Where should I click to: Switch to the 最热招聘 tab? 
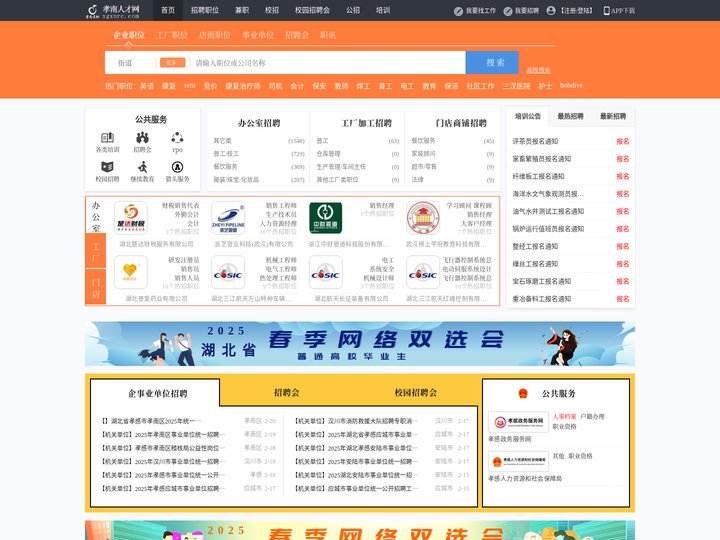coord(570,116)
